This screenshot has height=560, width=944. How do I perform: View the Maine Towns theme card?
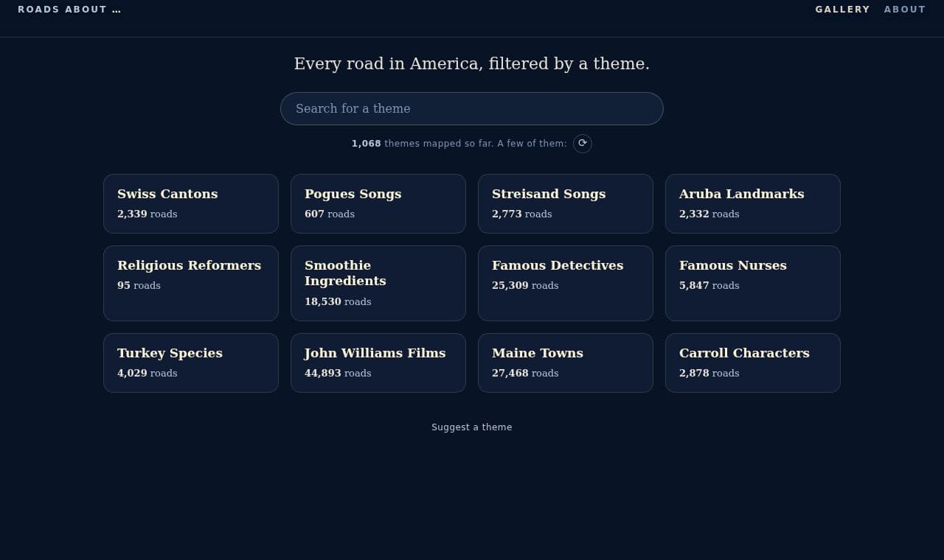[566, 363]
